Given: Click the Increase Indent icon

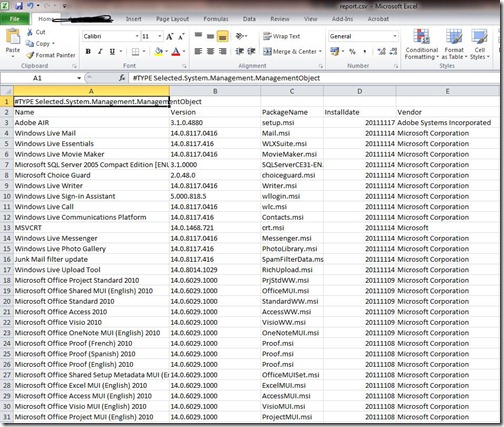Looking at the screenshot, I should coord(251,51).
